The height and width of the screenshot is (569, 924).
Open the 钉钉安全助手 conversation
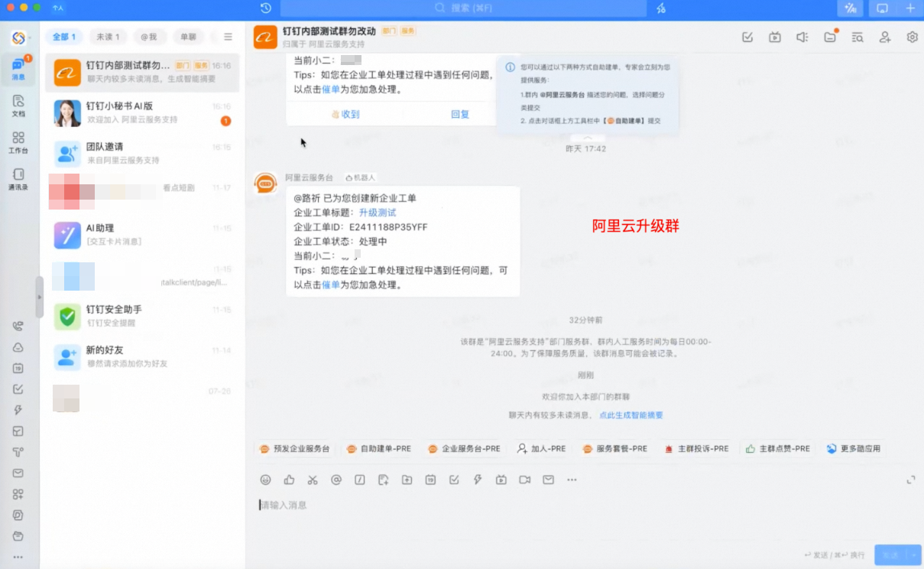[142, 316]
